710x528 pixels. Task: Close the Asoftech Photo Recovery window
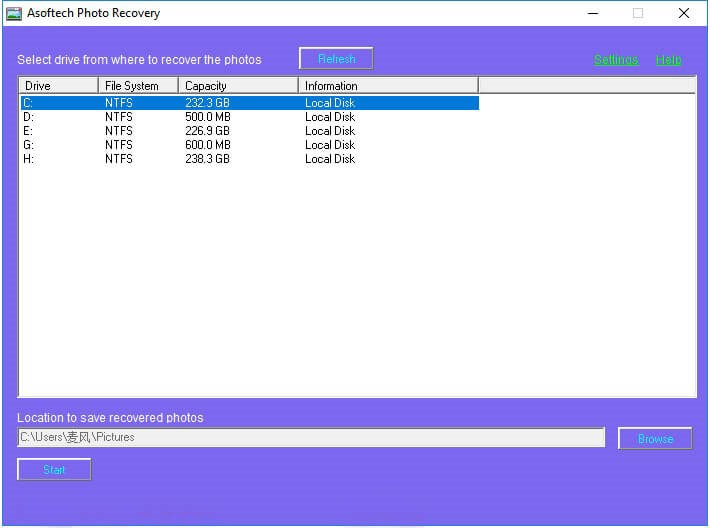[x=684, y=13]
